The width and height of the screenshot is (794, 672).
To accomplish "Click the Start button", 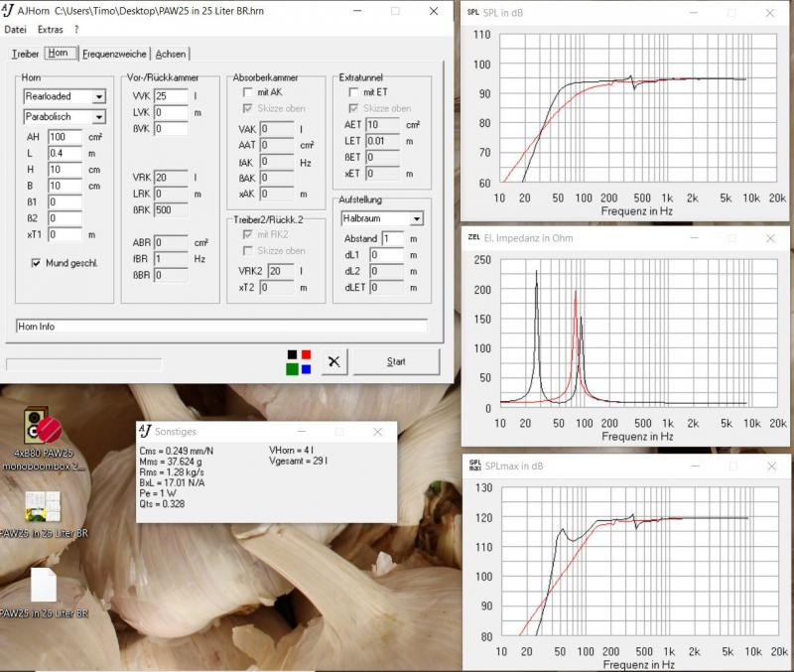I will click(396, 361).
